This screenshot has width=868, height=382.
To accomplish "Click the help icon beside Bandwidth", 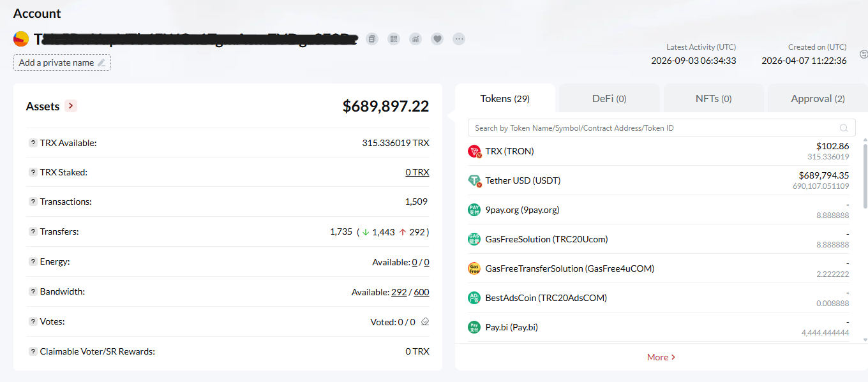I will pyautogui.click(x=33, y=291).
